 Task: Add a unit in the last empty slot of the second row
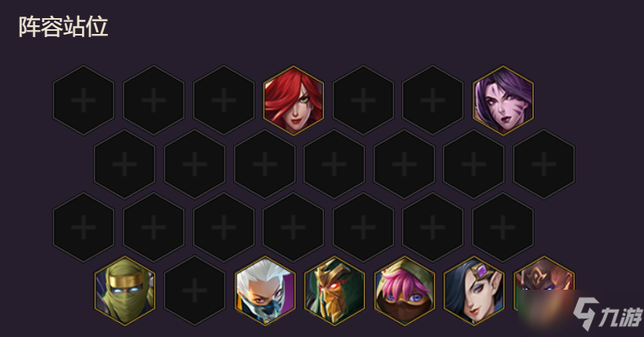(x=544, y=164)
